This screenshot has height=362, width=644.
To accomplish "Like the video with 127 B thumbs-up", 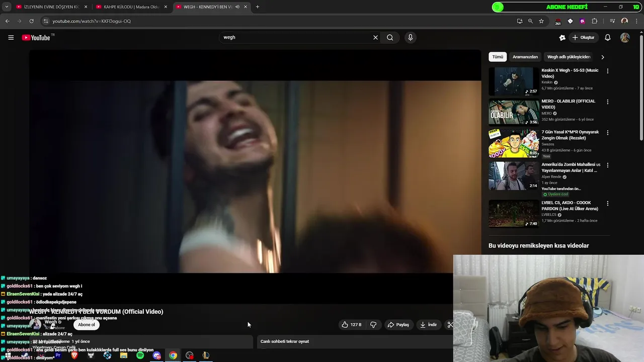I will (351, 325).
